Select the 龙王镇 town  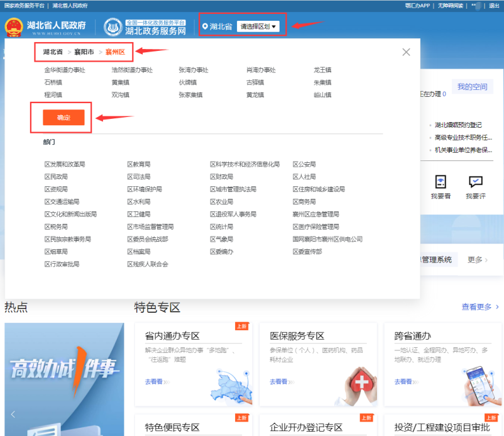click(x=322, y=70)
